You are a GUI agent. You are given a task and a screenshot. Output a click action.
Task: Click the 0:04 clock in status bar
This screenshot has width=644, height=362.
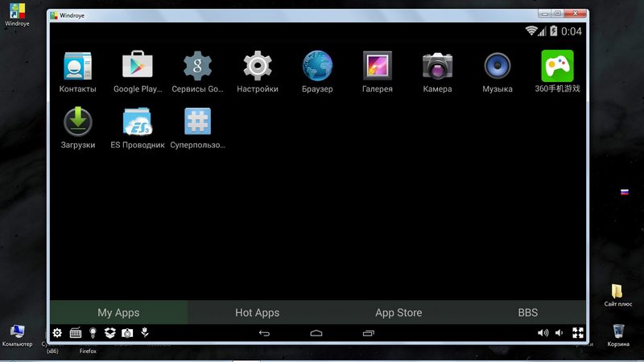click(x=572, y=31)
